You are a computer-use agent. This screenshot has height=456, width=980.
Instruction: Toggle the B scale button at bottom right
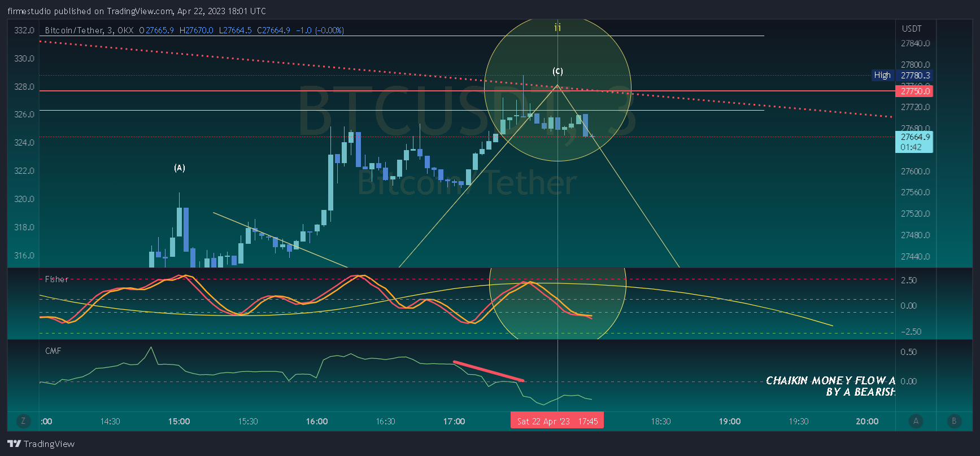click(x=954, y=421)
